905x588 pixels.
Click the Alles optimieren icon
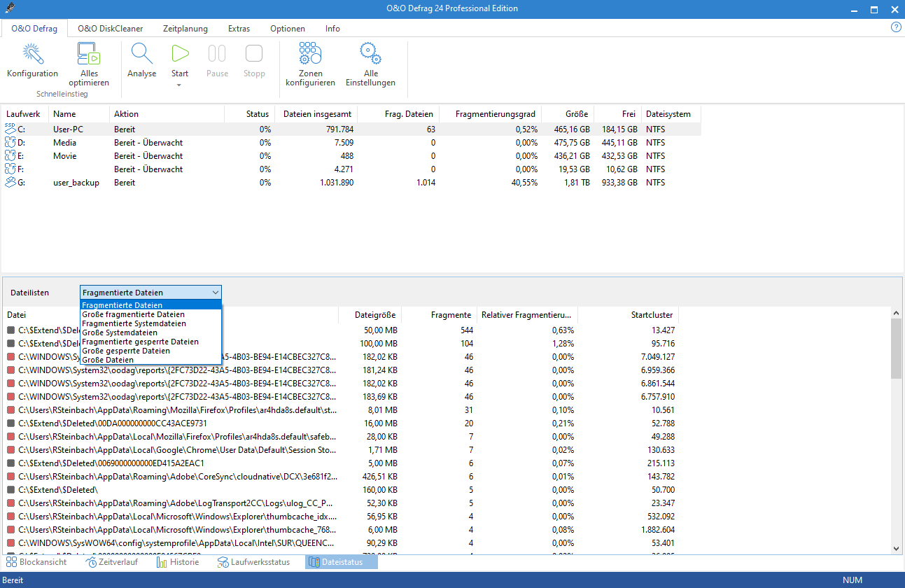click(89, 55)
